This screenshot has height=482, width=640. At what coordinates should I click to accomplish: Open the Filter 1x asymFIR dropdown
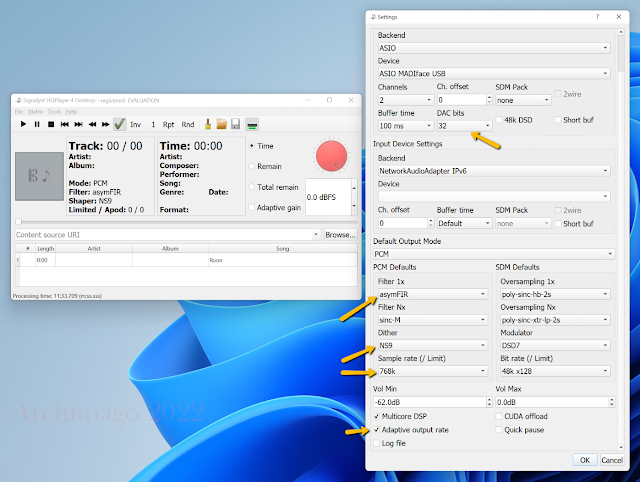pos(433,294)
